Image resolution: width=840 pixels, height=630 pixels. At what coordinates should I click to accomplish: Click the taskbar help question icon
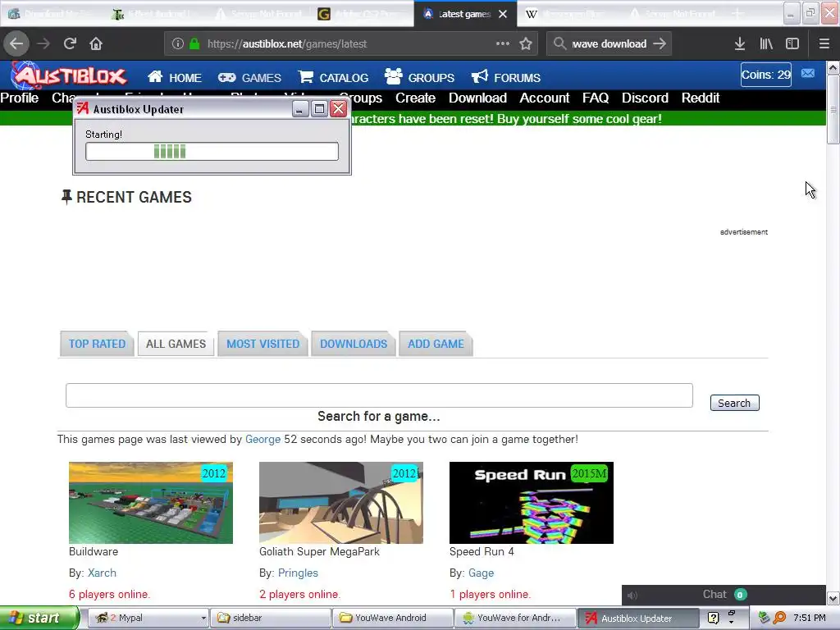tap(713, 618)
